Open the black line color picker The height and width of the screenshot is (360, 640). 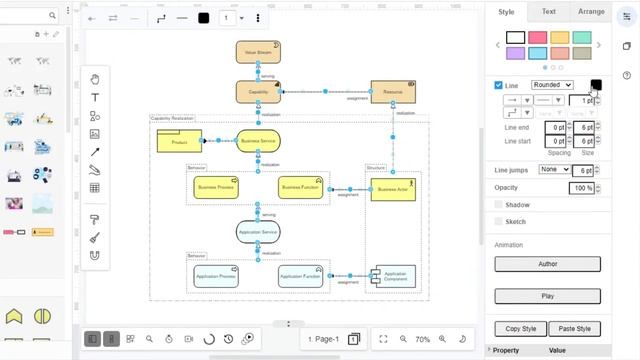pyautogui.click(x=596, y=85)
